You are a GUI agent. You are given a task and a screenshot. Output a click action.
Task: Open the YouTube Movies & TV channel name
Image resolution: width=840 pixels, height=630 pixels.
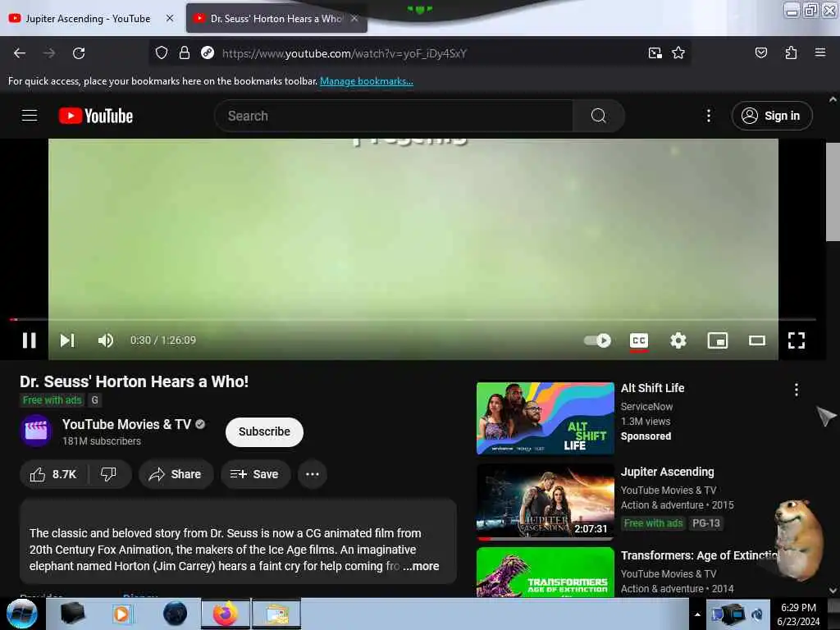[126, 424]
